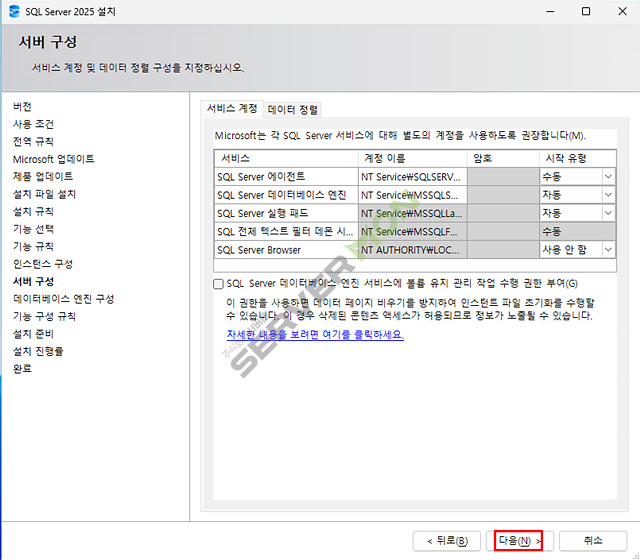Click the SQL Server 2025 setup title bar icon
The width and height of the screenshot is (640, 560).
14,11
